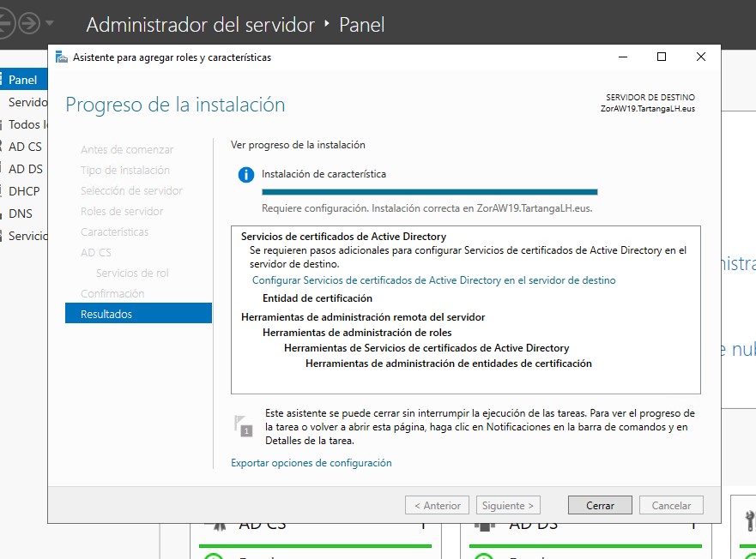Click Administrador del servidor breadcrumb title
This screenshot has width=756, height=559.
click(201, 25)
